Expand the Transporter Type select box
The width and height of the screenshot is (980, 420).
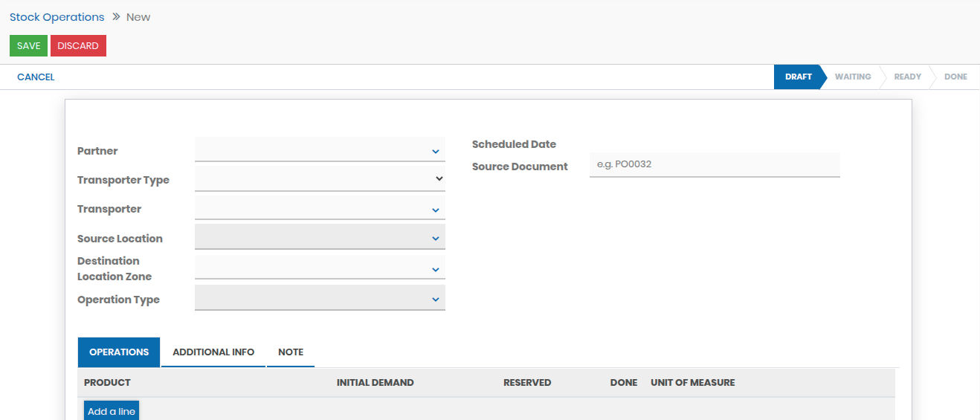click(x=319, y=179)
